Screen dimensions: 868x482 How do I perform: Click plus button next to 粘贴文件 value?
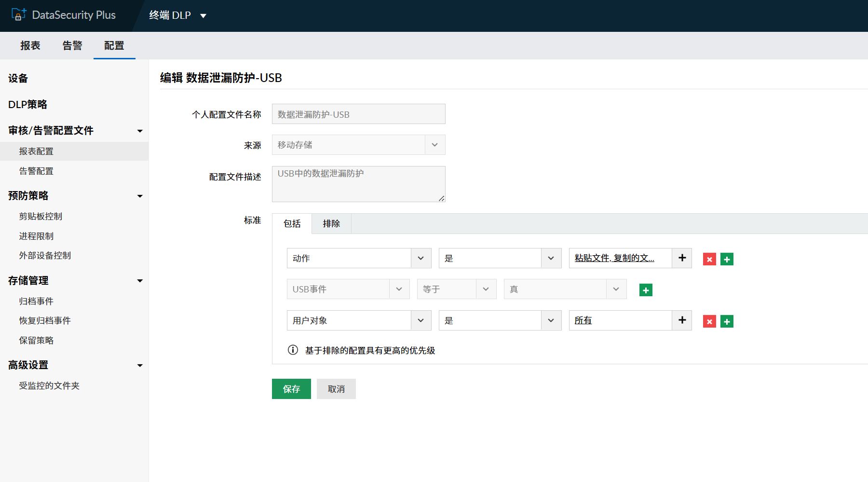point(682,258)
